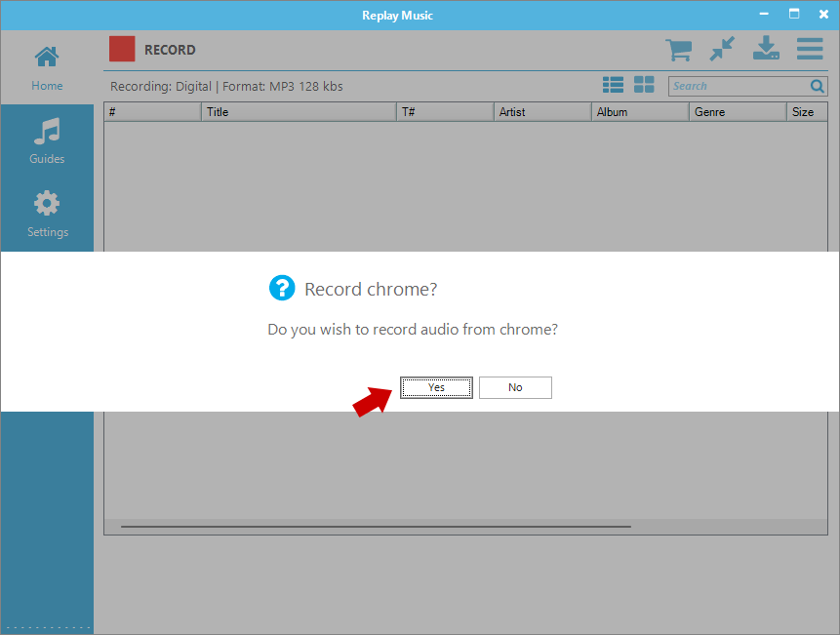Close the Replay Music window
The width and height of the screenshot is (840, 635).
click(x=823, y=15)
